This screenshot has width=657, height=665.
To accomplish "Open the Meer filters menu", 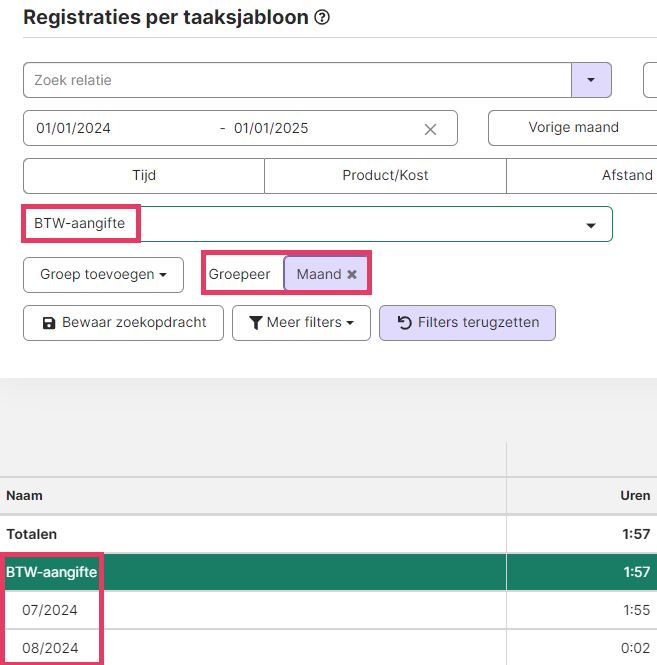I will click(x=301, y=323).
